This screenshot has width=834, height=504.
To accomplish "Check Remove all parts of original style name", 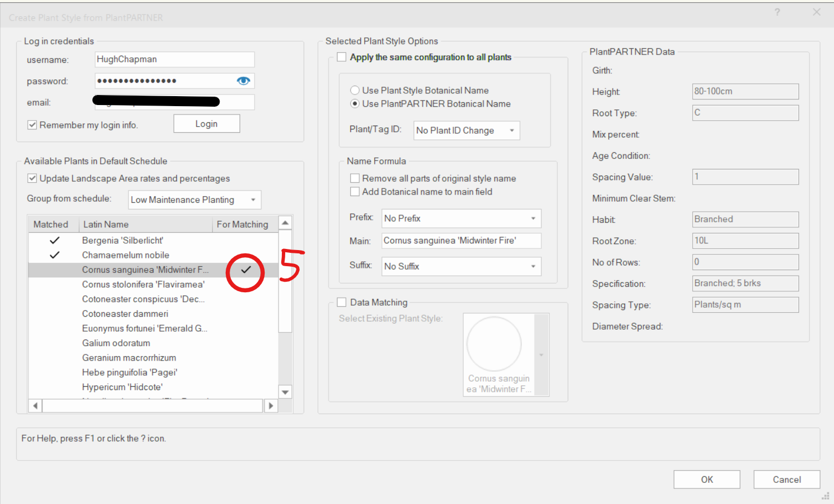I will (x=355, y=178).
